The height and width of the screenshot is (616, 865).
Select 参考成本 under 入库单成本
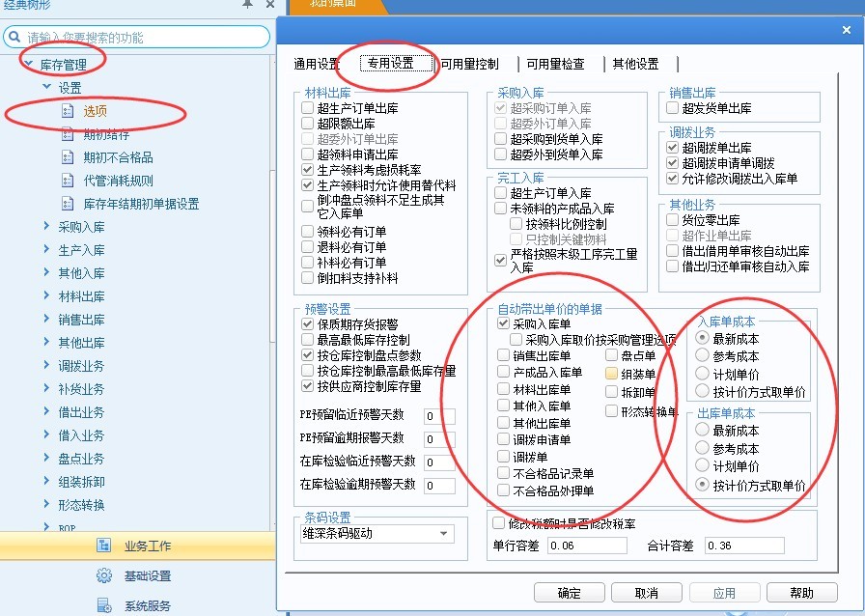[702, 356]
